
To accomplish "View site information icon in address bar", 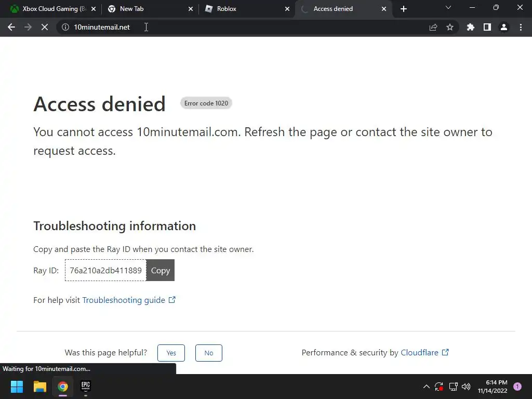I will [65, 27].
